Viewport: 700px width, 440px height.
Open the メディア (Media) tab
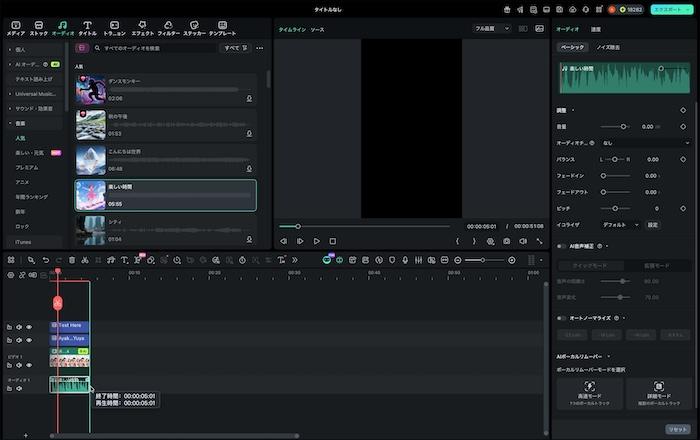[16, 28]
